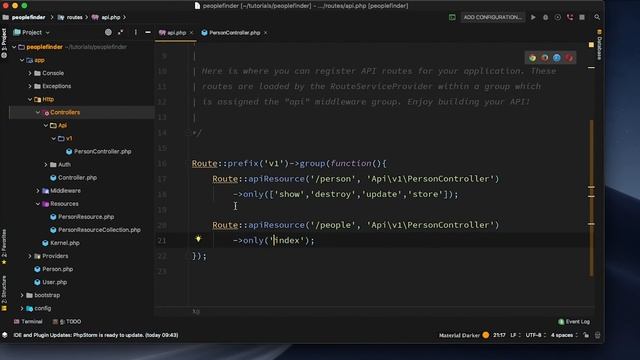Viewport: 640px width, 360px height.
Task: Collapse the Api folder
Action: point(46,125)
